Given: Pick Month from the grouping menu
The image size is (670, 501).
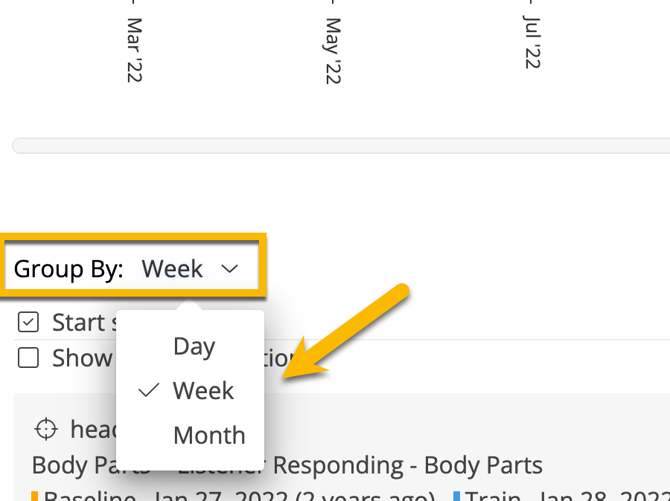Looking at the screenshot, I should [209, 435].
